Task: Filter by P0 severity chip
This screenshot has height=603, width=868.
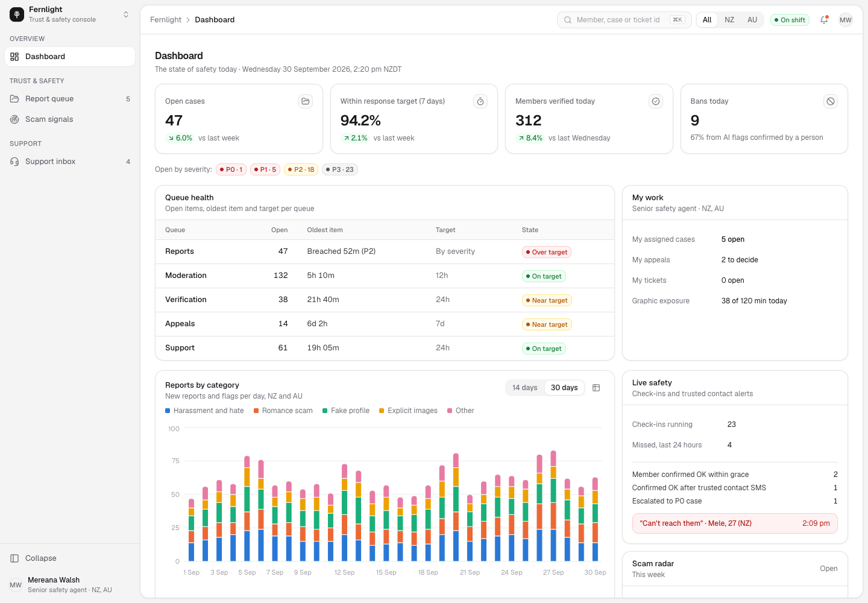Action: click(x=231, y=169)
